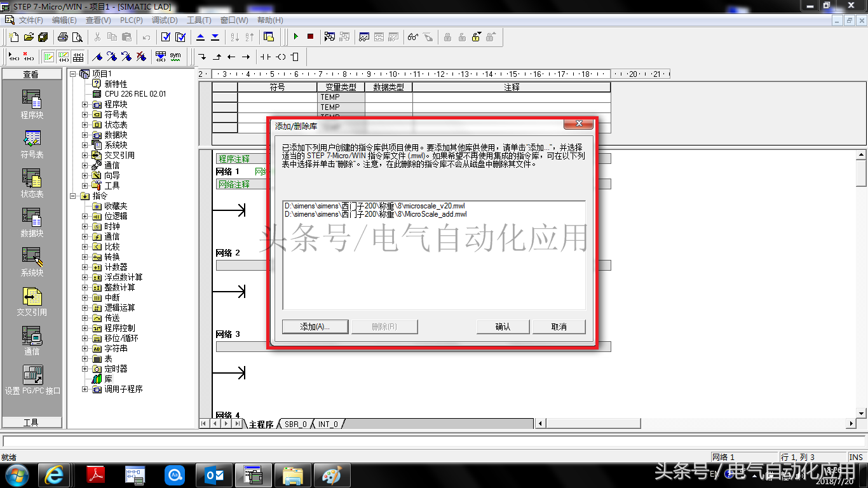Click the Insert Network toolbar icon
Image resolution: width=868 pixels, height=488 pixels.
point(14,57)
